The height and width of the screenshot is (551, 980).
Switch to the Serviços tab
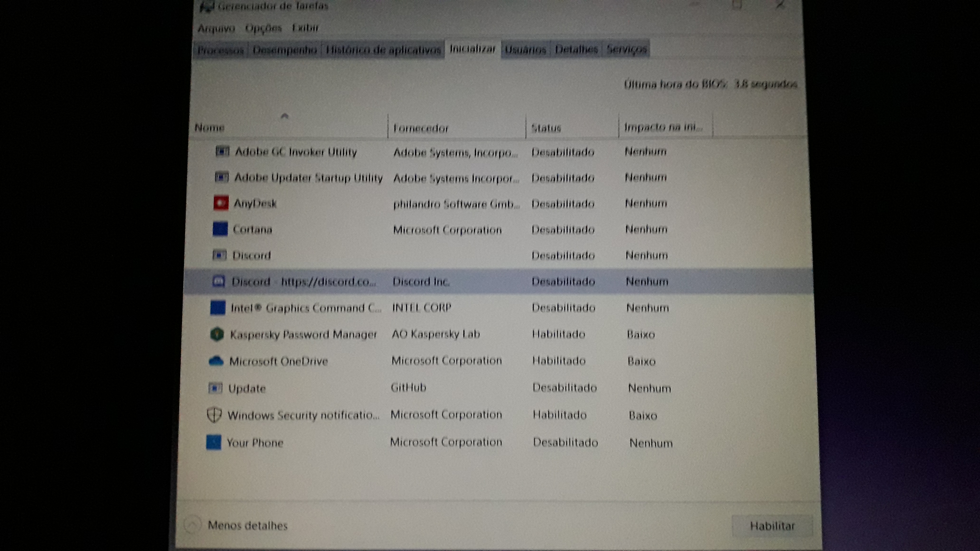[626, 49]
